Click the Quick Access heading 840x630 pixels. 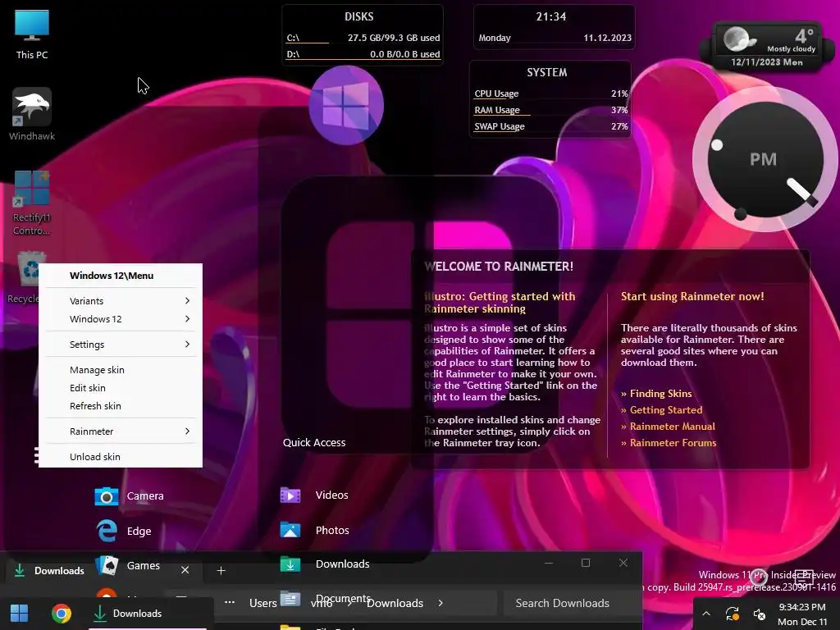coord(314,442)
